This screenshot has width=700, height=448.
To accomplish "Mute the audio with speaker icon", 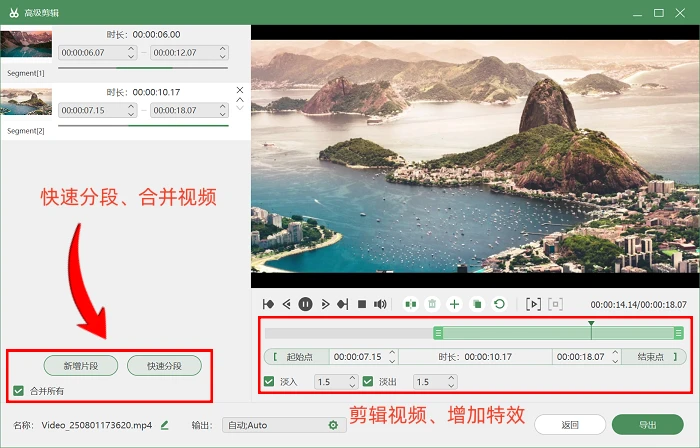I will pos(380,304).
